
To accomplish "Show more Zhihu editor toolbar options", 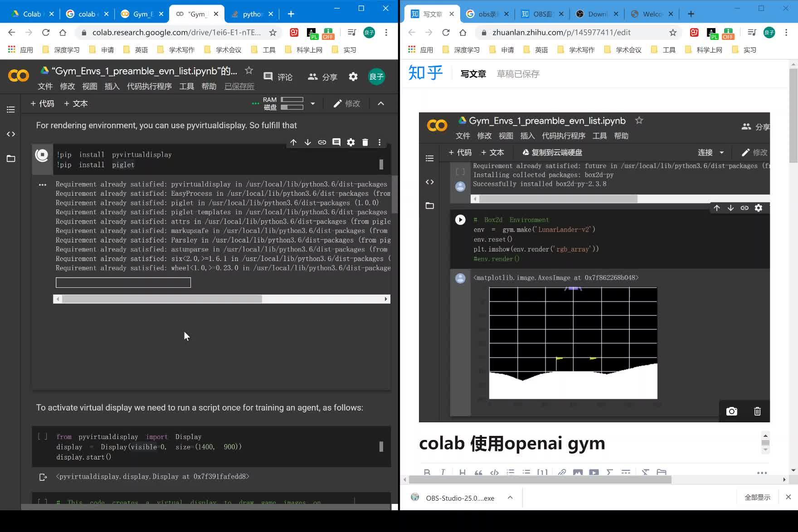I will [762, 472].
